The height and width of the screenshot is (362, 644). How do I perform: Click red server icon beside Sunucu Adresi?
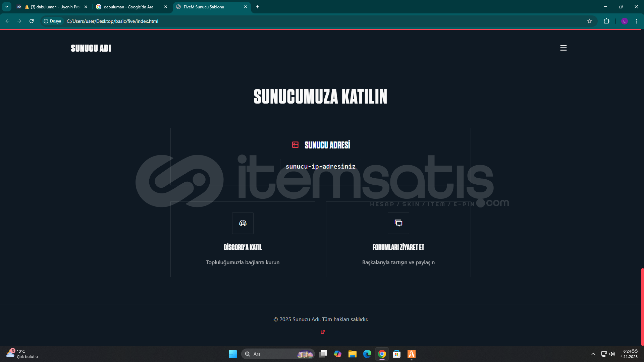[295, 145]
